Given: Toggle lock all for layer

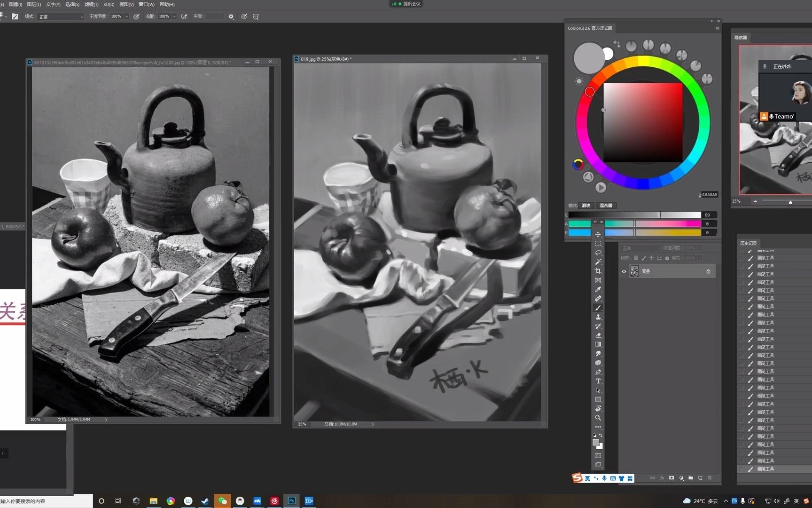Looking at the screenshot, I should point(667,258).
